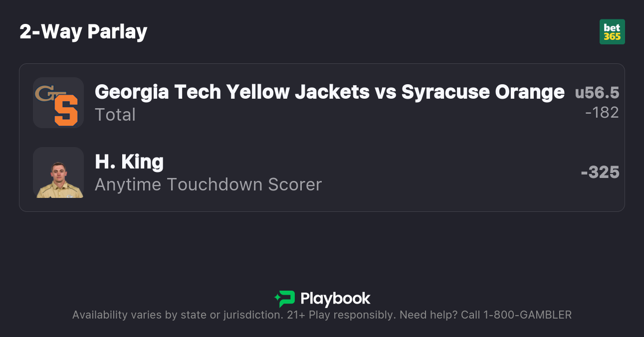Click the orange Syracuse S logo
Image resolution: width=644 pixels, height=337 pixels.
click(x=66, y=111)
